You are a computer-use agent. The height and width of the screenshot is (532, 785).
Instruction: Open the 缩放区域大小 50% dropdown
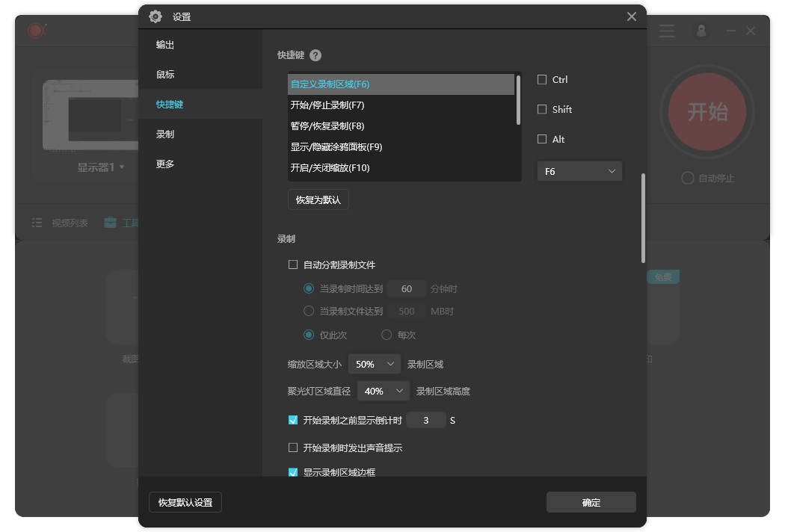point(374,364)
